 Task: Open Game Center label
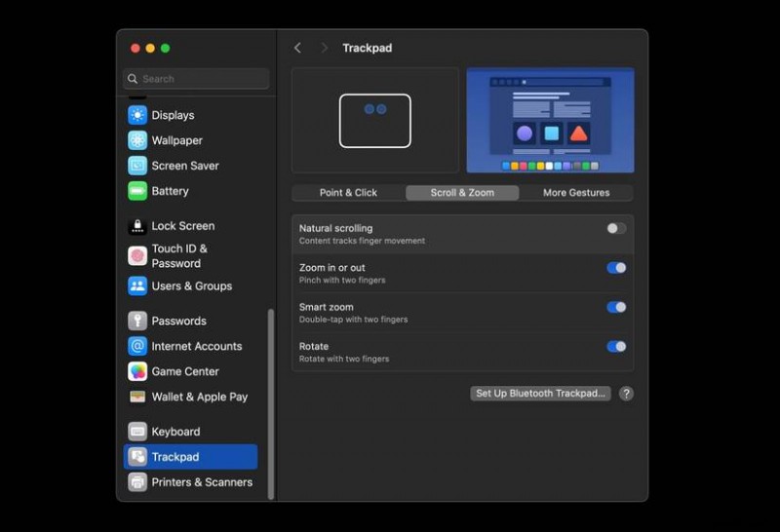185,371
